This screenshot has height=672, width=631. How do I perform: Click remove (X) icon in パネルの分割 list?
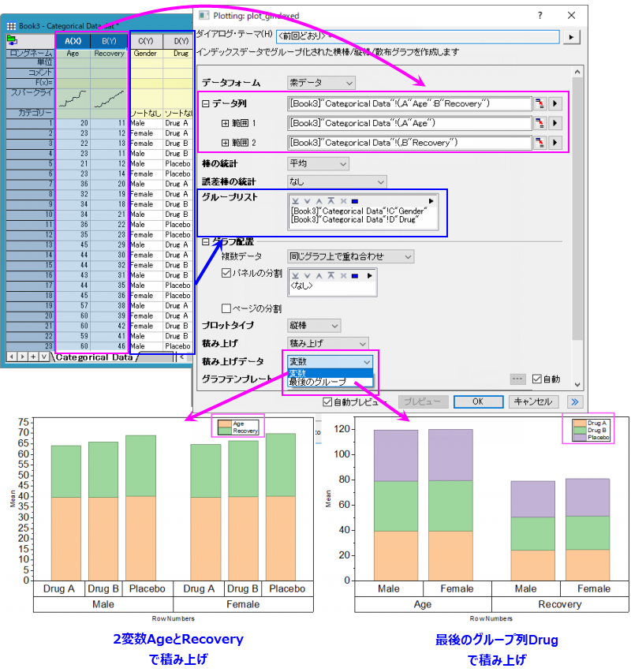343,276
